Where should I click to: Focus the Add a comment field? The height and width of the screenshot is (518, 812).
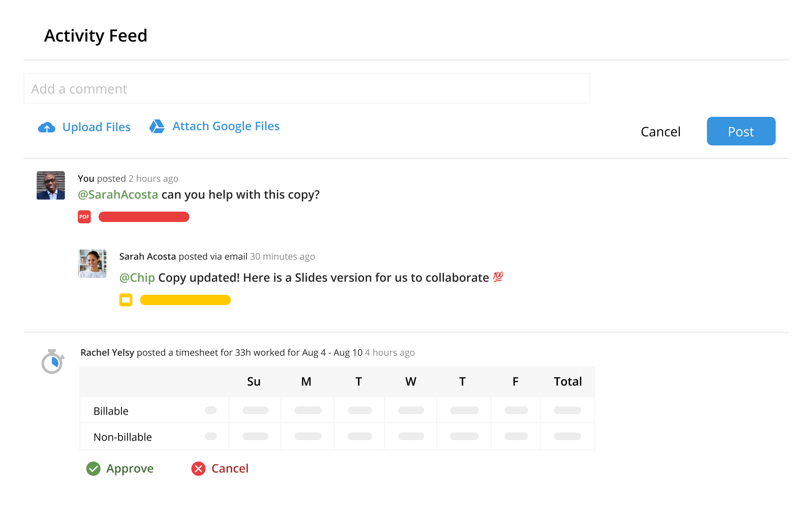(307, 89)
